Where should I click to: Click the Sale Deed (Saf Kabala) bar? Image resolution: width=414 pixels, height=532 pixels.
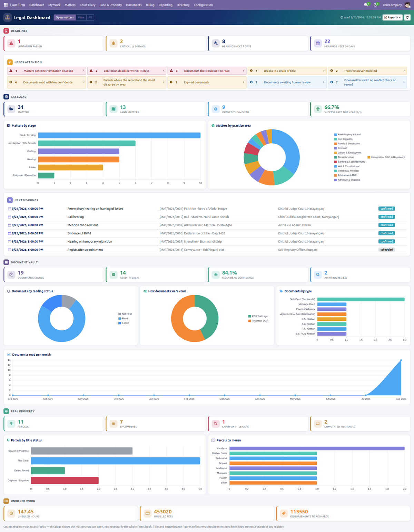(361, 299)
